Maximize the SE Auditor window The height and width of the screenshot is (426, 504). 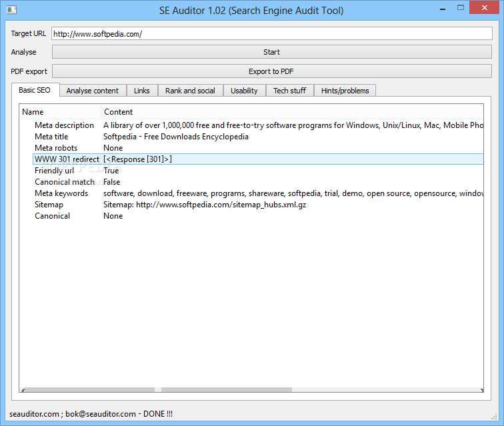[460, 8]
